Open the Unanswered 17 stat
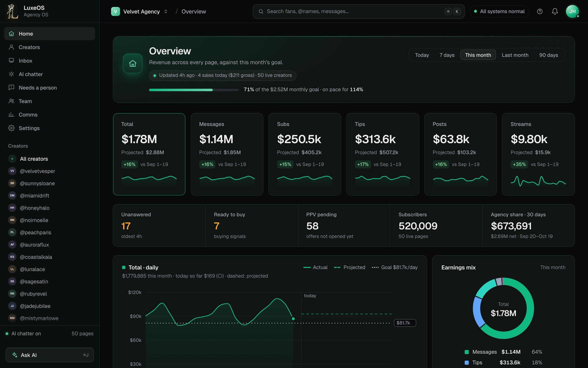588x368 pixels. point(159,225)
